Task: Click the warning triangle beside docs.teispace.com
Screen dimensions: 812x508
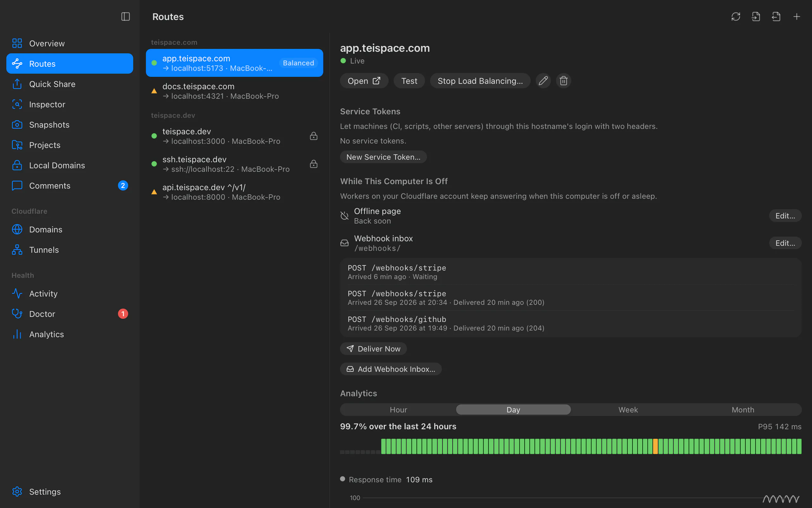Action: click(154, 91)
